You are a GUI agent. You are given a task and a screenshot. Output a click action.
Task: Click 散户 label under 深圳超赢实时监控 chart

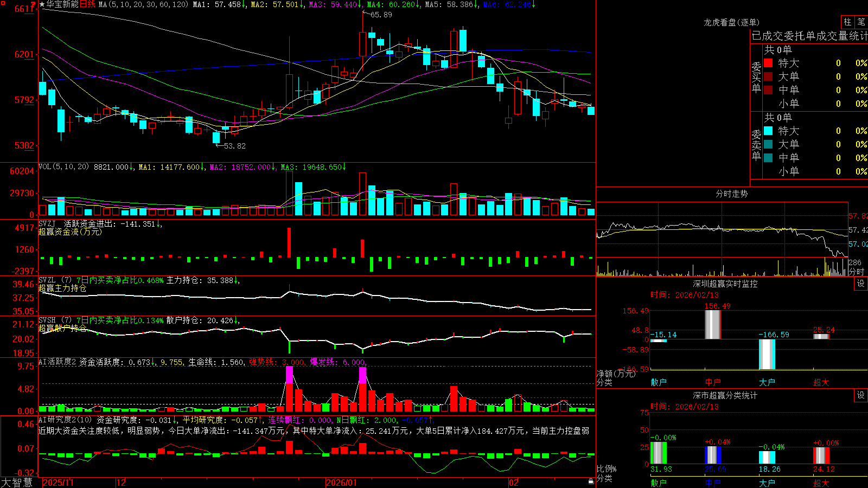click(659, 382)
